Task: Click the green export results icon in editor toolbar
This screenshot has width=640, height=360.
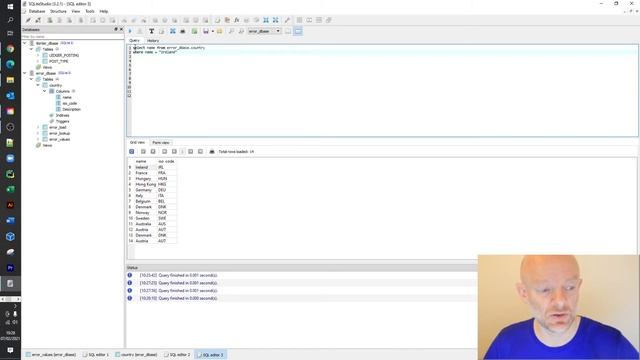Action: (x=195, y=31)
